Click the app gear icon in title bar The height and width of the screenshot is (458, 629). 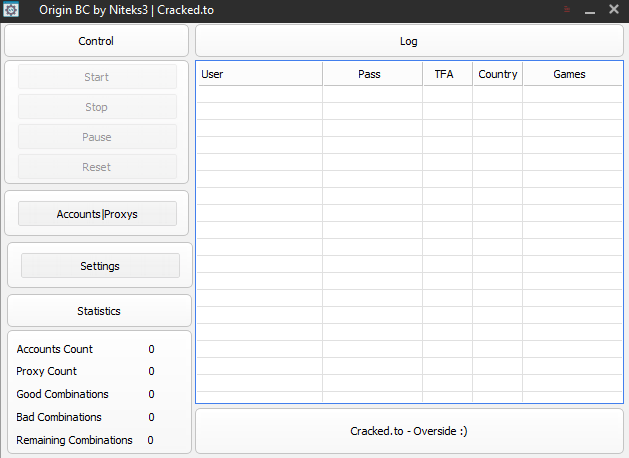point(11,10)
